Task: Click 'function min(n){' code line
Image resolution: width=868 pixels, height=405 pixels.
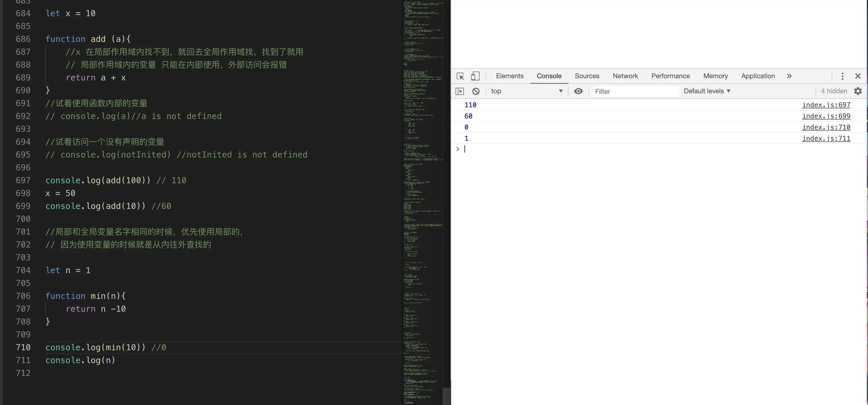Action: click(86, 296)
